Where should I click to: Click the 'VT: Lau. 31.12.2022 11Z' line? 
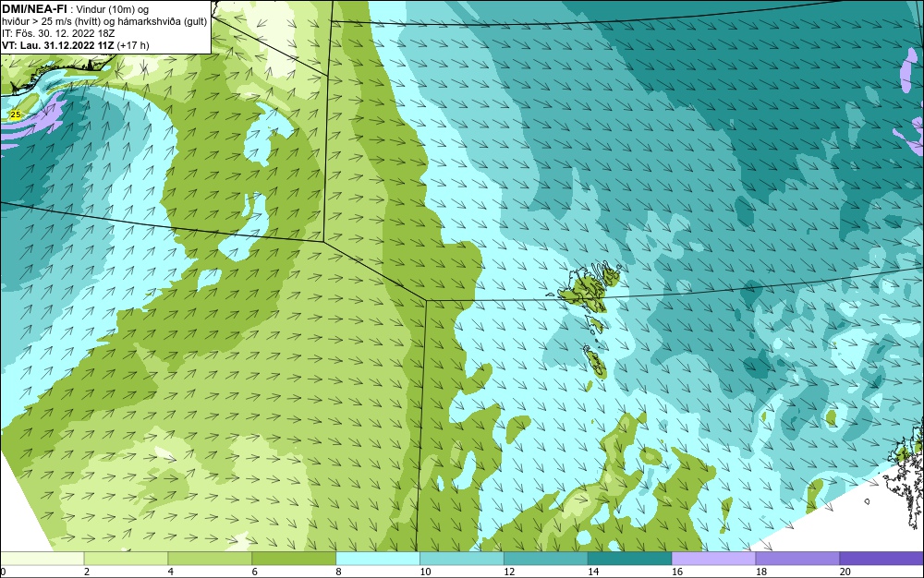(57, 45)
